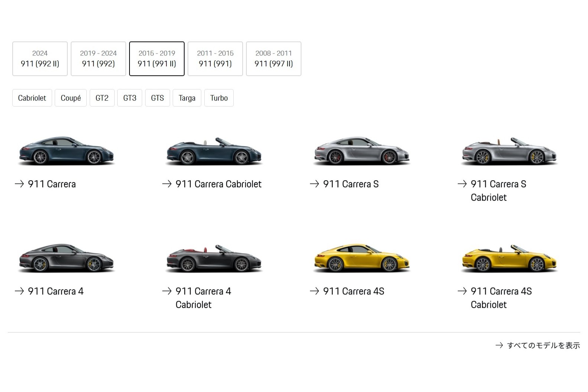
Task: Toggle the Targa filter chip
Action: tap(187, 98)
